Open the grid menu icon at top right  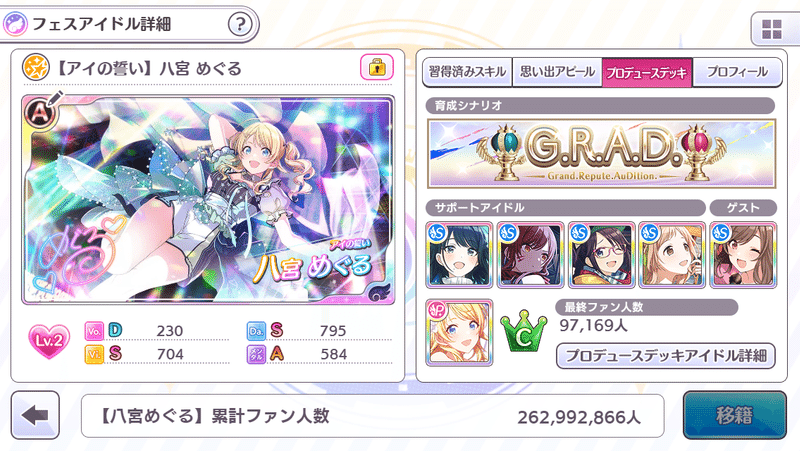pos(771,30)
